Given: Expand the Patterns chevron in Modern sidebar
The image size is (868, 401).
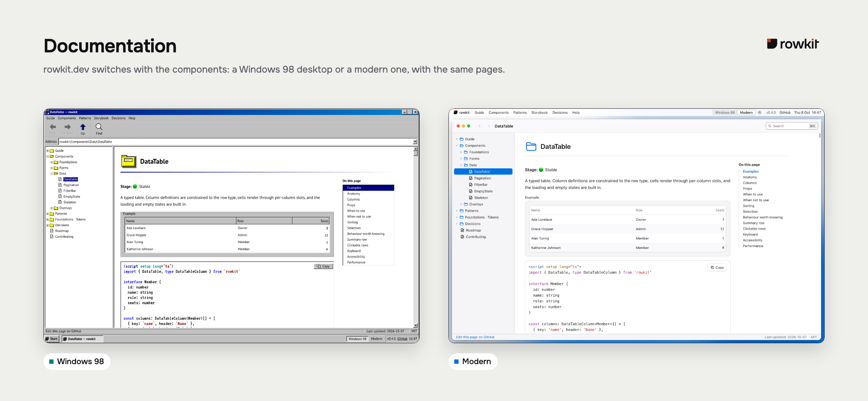Looking at the screenshot, I should point(457,211).
